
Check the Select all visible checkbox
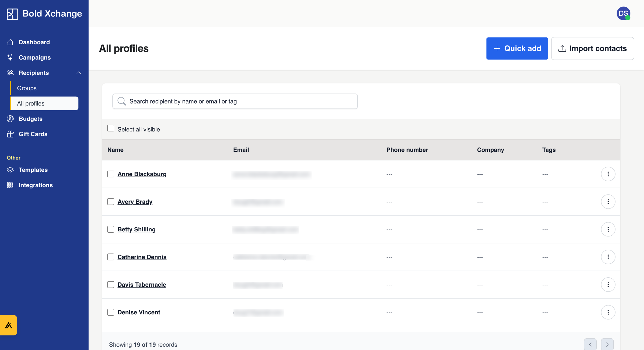(x=111, y=128)
